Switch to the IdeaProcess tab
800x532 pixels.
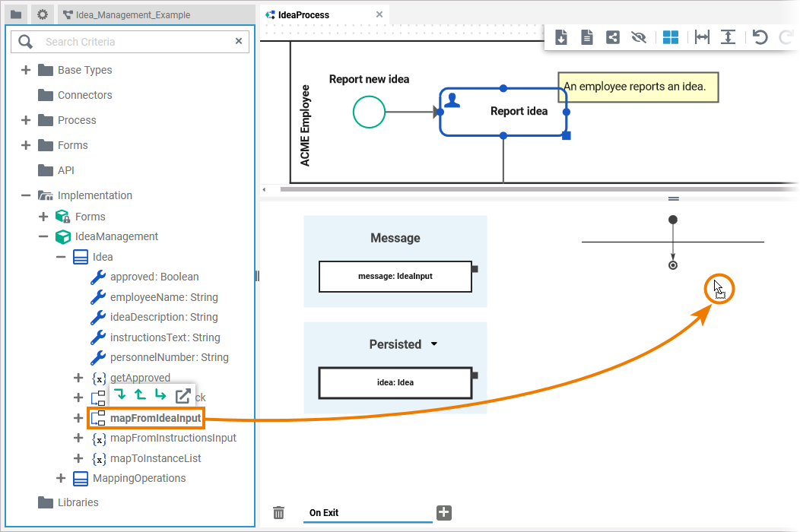tap(303, 14)
